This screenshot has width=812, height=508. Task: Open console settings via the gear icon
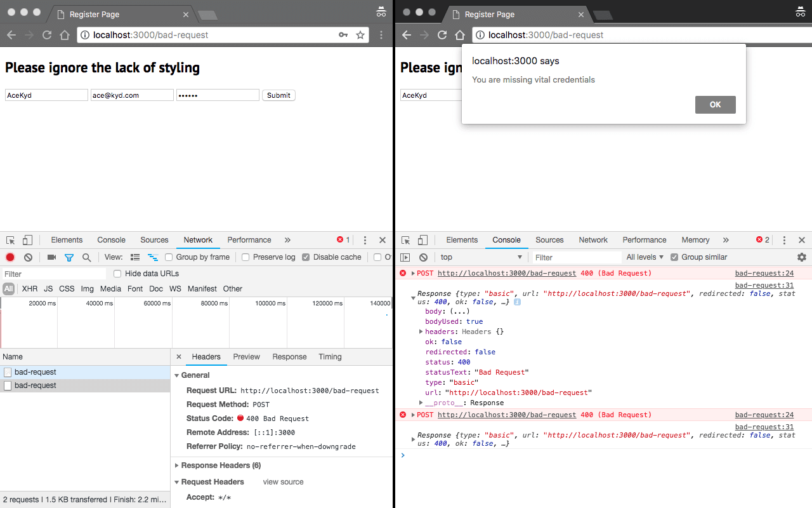click(x=802, y=257)
